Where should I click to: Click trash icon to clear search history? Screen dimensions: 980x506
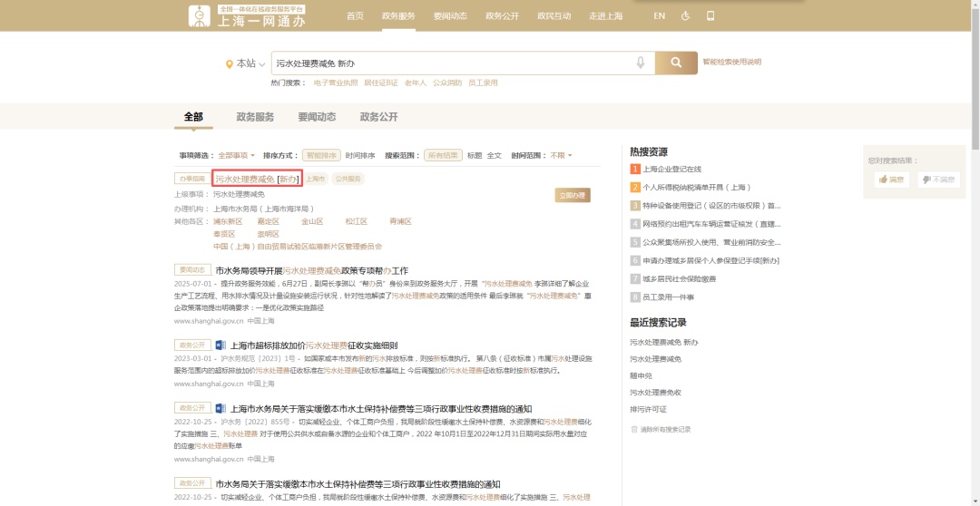click(634, 429)
